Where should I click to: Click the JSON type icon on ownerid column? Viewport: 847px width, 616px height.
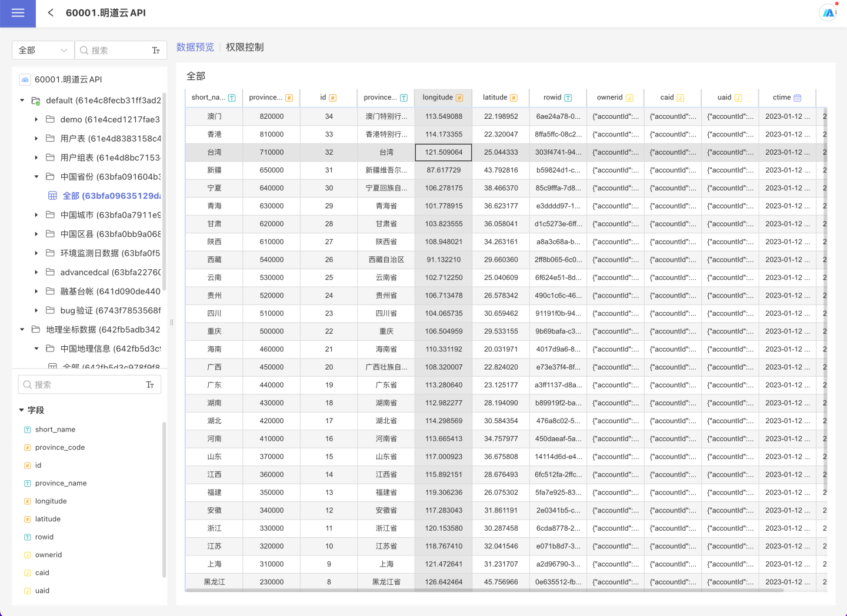(629, 98)
